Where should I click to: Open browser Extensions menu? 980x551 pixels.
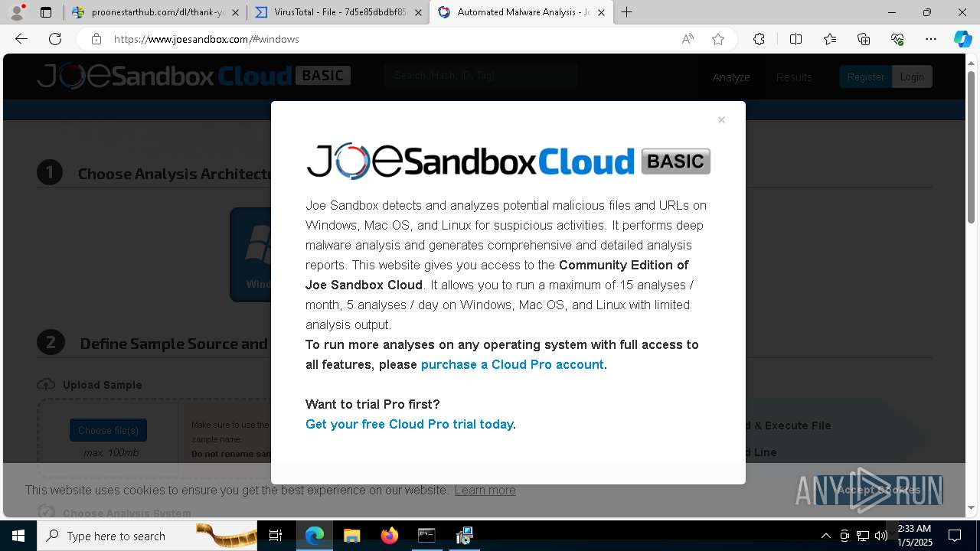759,39
